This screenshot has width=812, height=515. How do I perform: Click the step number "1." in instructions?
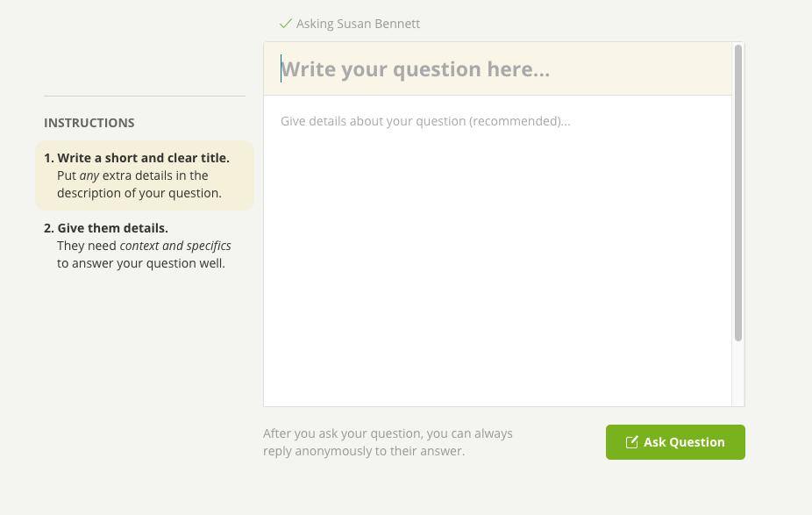49,158
